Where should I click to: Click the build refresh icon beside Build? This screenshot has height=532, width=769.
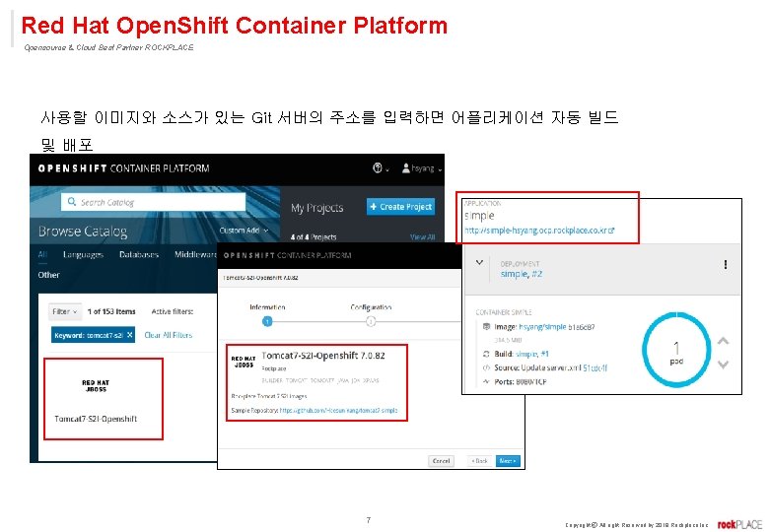tap(486, 354)
